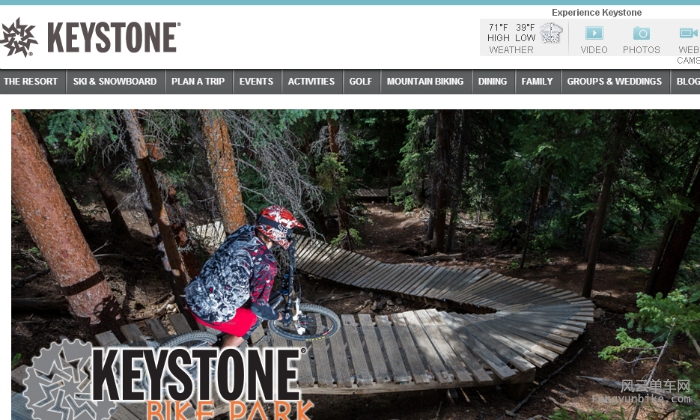Open the Activities menu item
The height and width of the screenshot is (420, 700).
[x=311, y=82]
